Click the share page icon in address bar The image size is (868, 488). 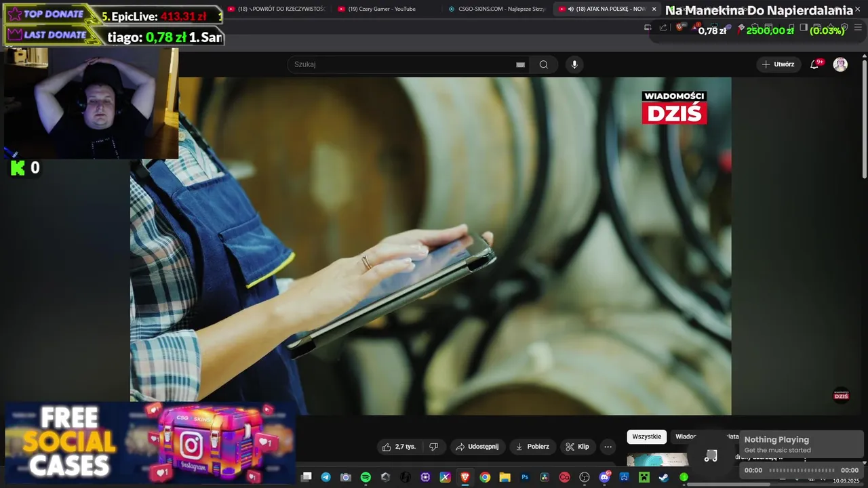click(x=663, y=27)
